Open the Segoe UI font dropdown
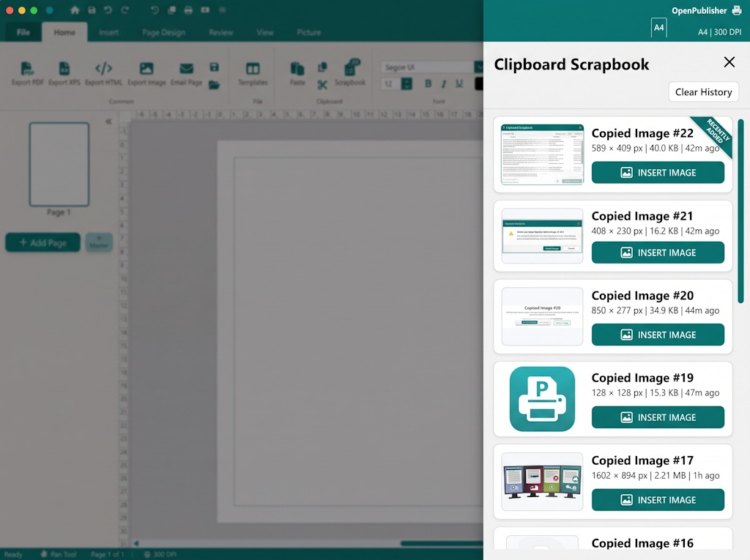 (478, 67)
